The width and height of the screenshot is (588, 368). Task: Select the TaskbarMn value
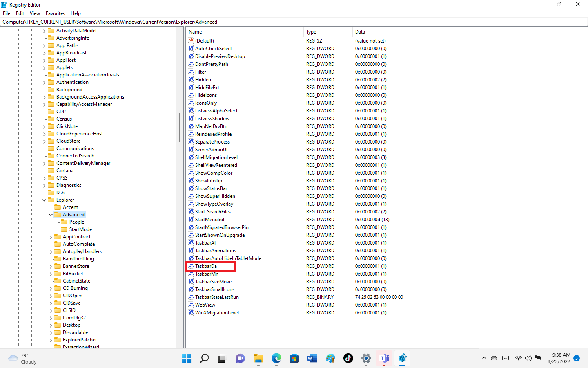(x=207, y=274)
